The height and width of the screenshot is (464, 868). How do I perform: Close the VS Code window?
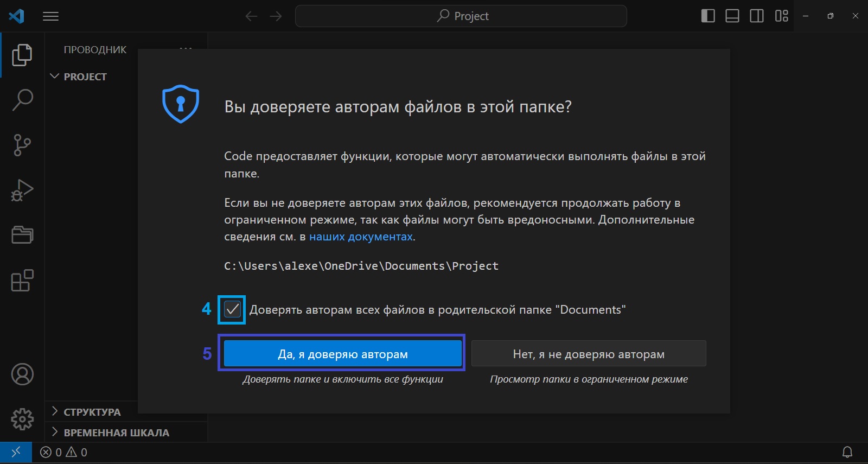click(x=855, y=16)
